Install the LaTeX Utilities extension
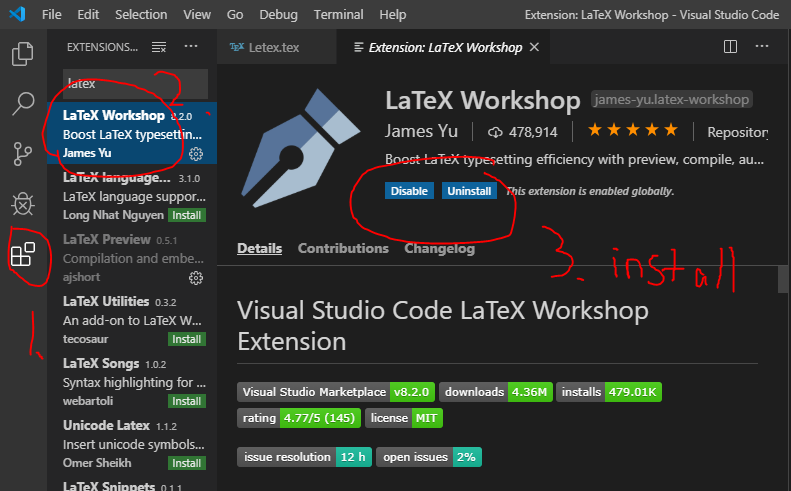Viewport: 791px width, 491px height. coord(187,339)
